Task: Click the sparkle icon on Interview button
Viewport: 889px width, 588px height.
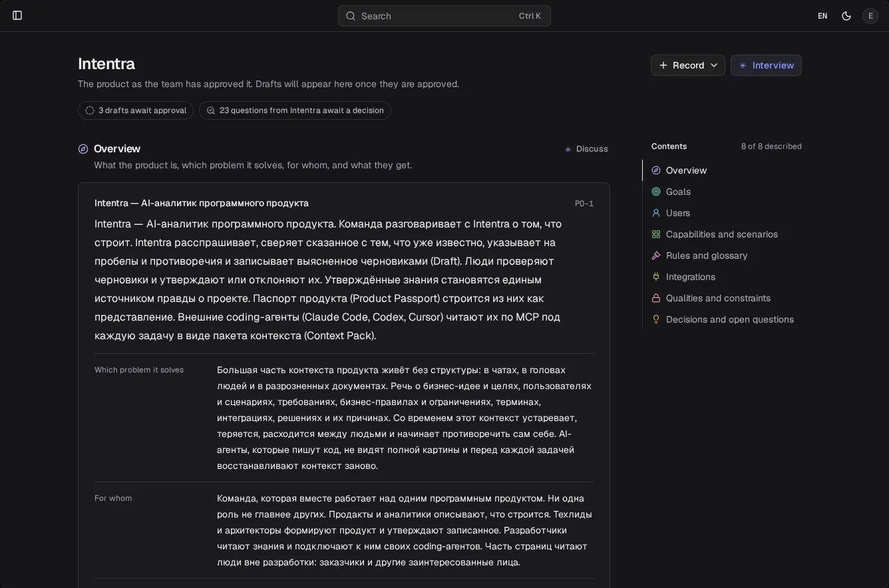Action: point(743,65)
